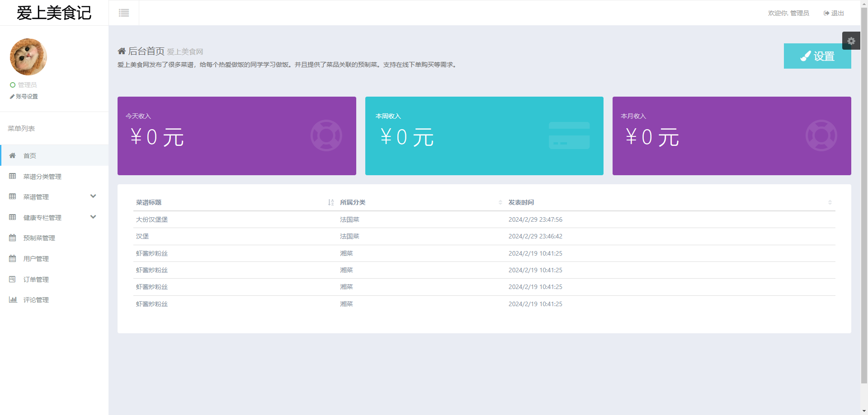Click the date 2024/2/29 23:47:56

tap(535, 219)
